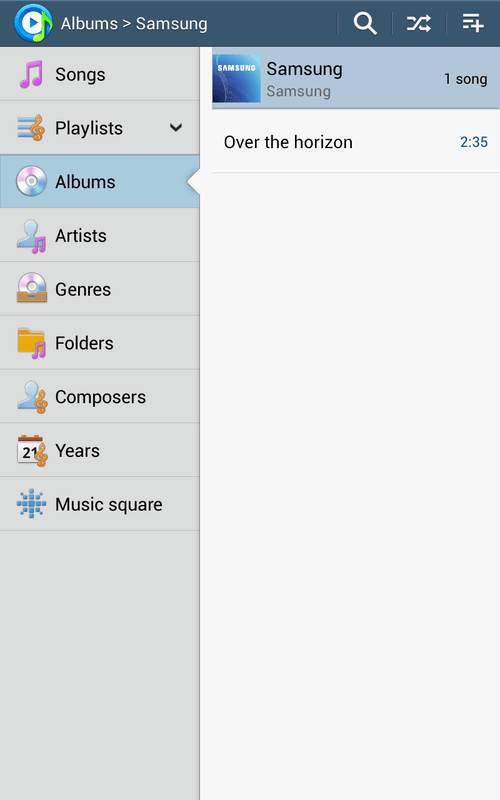Tap the 2:35 song duration

[474, 142]
